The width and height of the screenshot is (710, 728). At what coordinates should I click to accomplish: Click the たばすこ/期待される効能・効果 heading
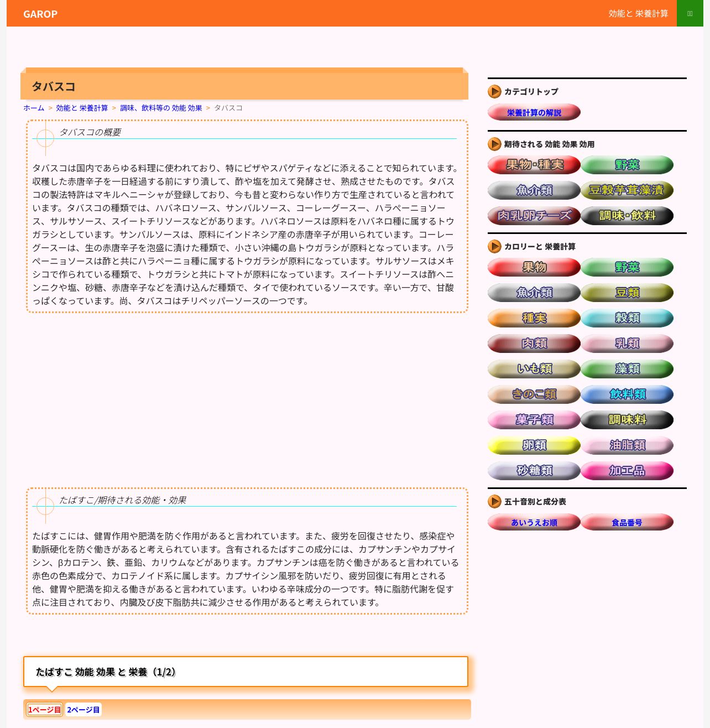(x=123, y=500)
